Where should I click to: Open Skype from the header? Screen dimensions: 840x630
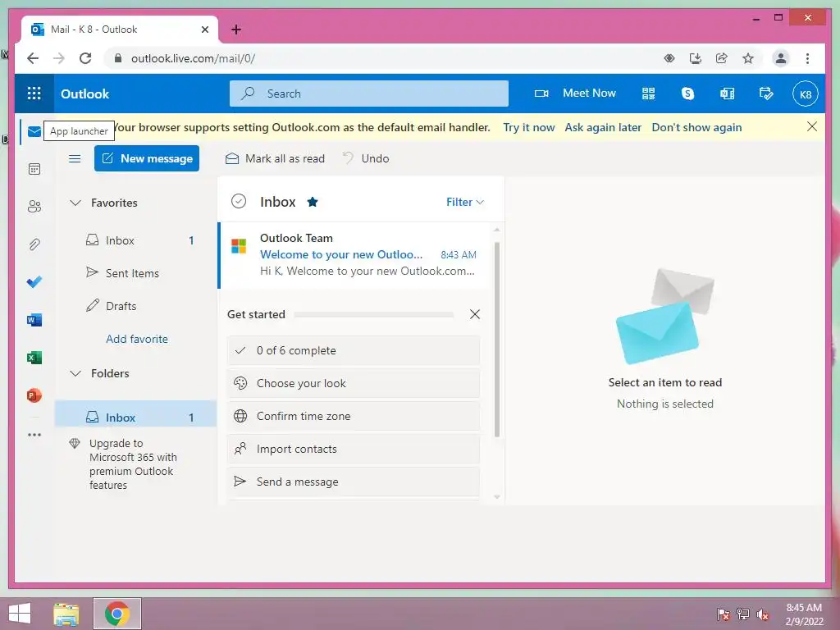(x=687, y=94)
